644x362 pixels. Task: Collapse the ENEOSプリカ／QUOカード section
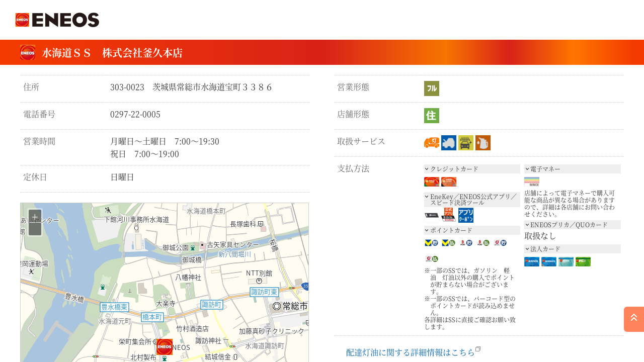573,225
